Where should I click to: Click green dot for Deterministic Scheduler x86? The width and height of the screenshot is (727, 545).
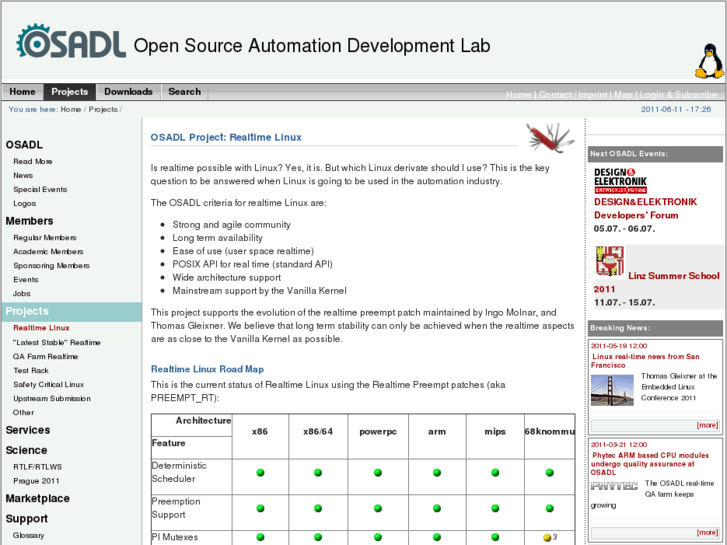260,473
